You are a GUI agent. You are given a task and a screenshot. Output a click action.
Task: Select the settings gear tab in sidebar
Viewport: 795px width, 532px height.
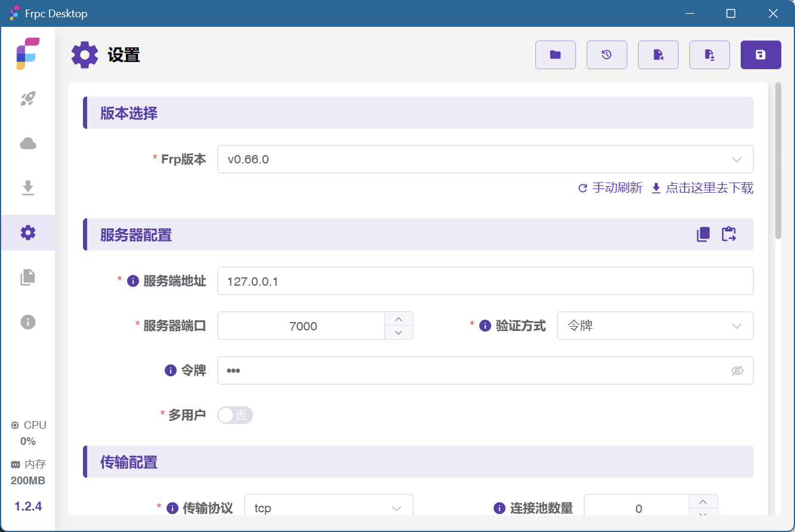(x=28, y=233)
